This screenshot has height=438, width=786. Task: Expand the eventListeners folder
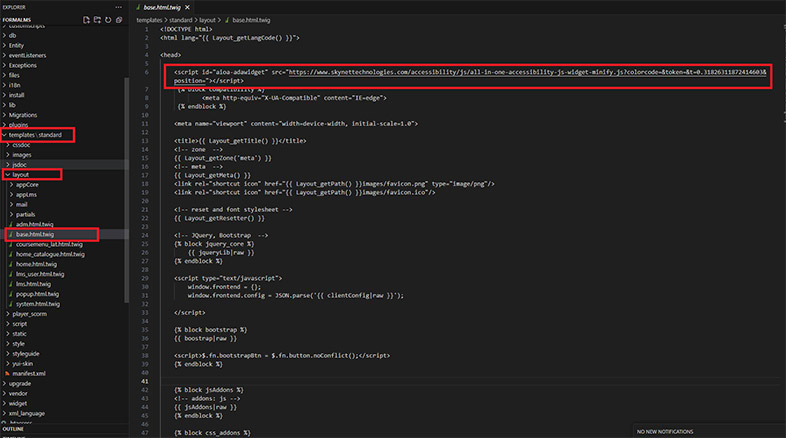[27, 56]
